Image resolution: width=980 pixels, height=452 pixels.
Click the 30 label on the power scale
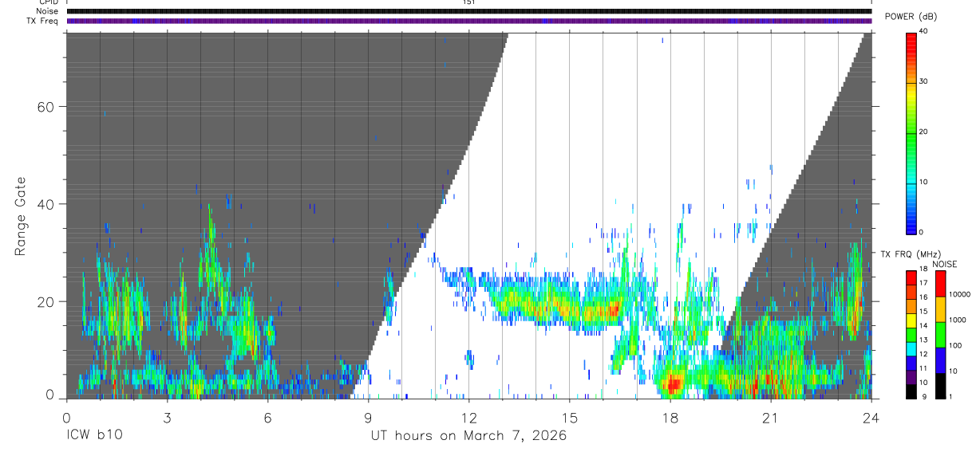coord(923,82)
